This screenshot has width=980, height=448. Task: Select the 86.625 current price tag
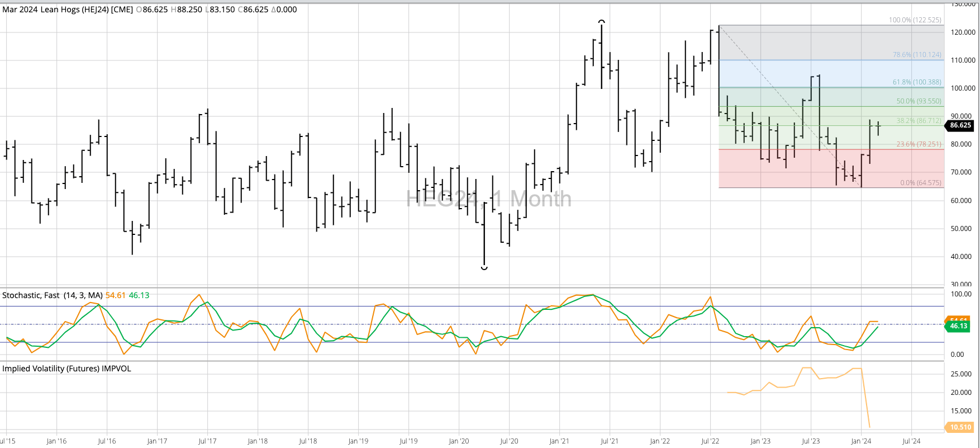coord(960,125)
